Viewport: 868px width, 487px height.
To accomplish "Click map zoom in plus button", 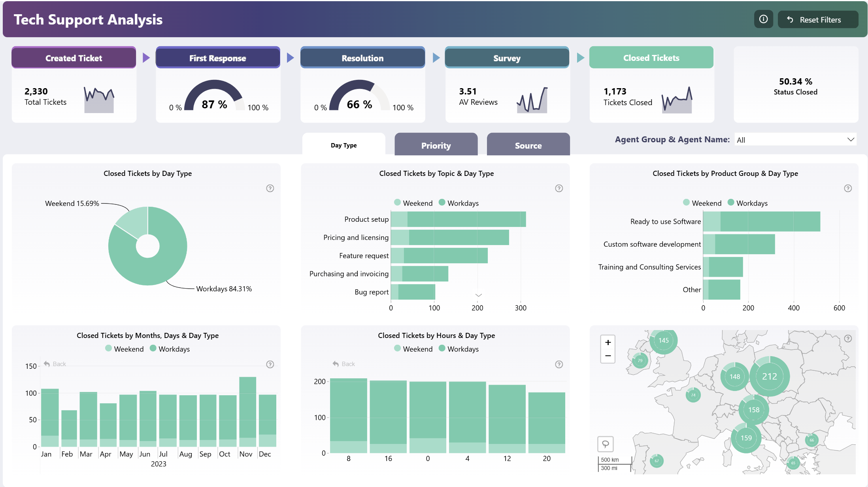I will [608, 342].
